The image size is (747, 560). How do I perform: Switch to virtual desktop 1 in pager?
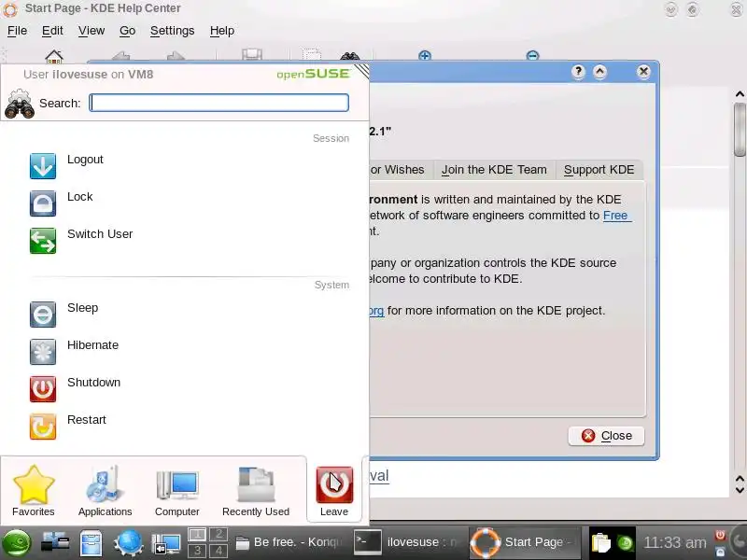[197, 534]
